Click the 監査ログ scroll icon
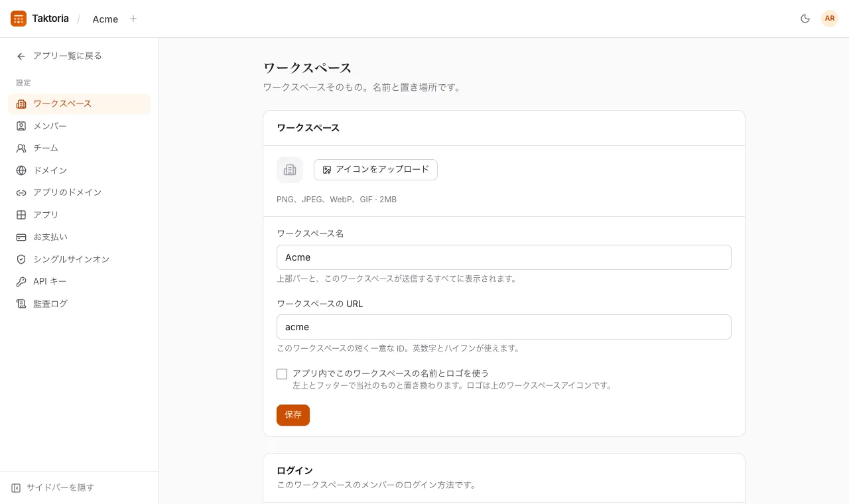The image size is (849, 504). pos(21,304)
